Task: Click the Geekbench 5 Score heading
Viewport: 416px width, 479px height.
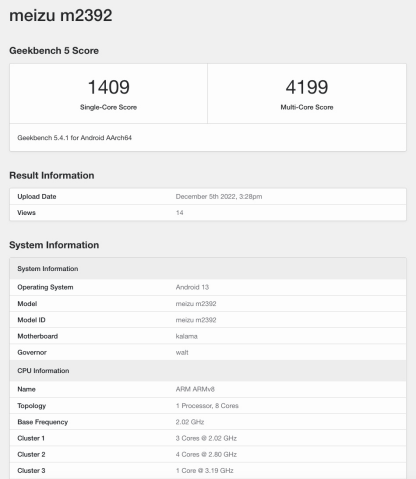Action: click(x=54, y=51)
